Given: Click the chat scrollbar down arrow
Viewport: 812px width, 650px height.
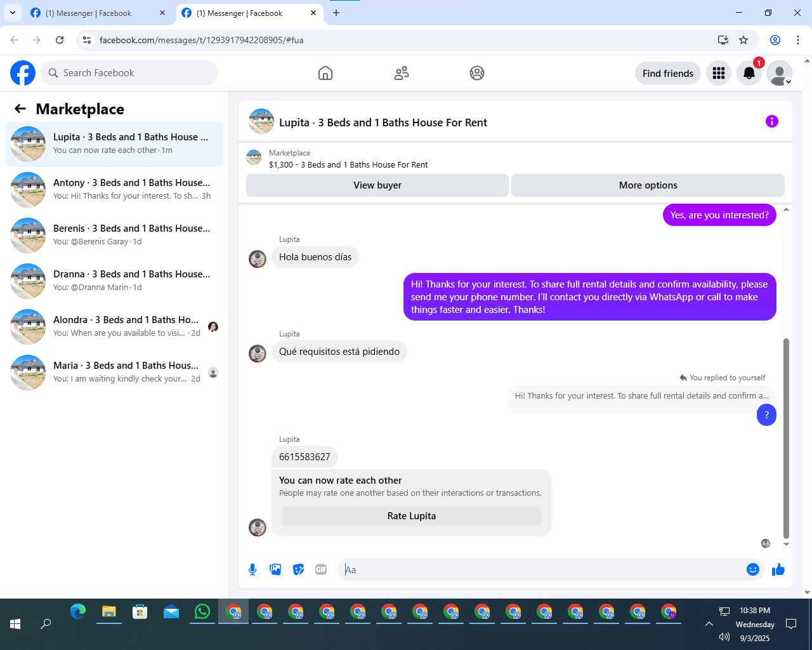Looking at the screenshot, I should point(786,544).
